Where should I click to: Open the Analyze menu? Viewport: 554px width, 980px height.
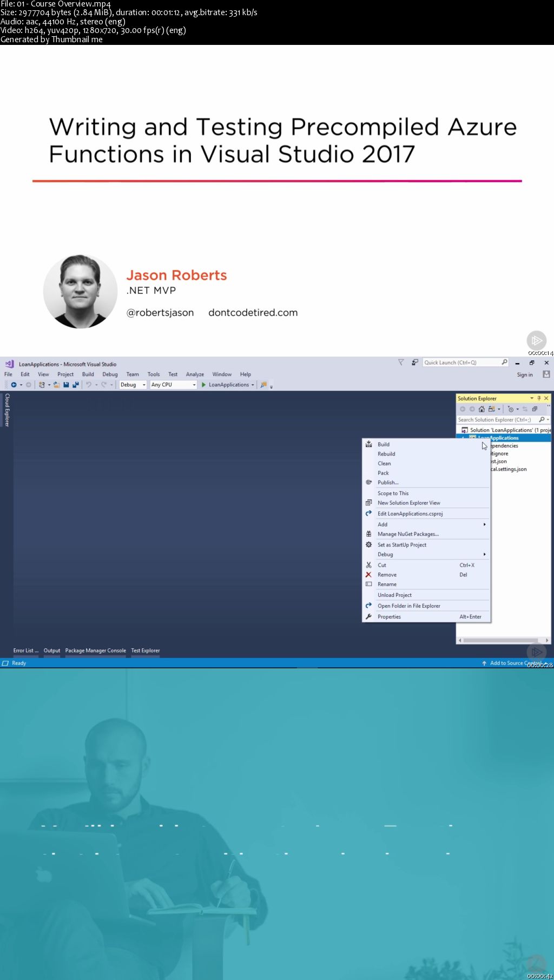(195, 374)
